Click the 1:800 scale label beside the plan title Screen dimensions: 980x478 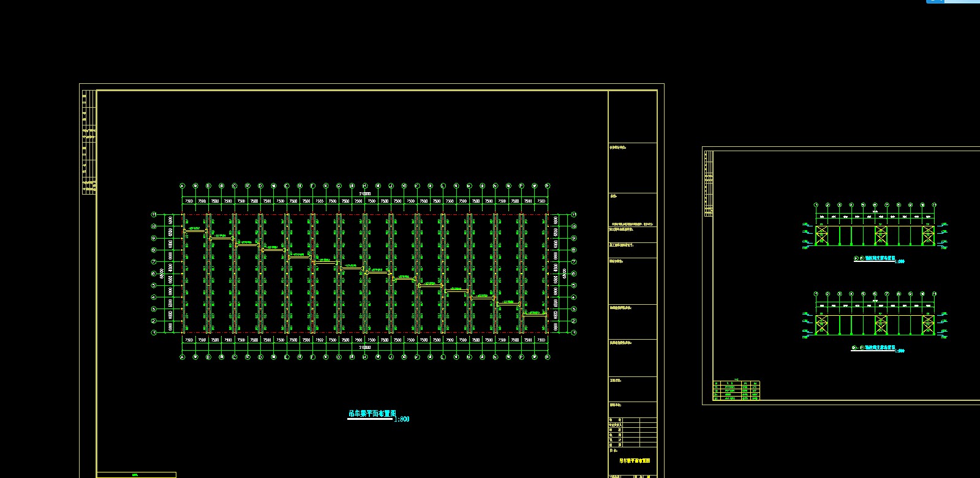coord(402,419)
